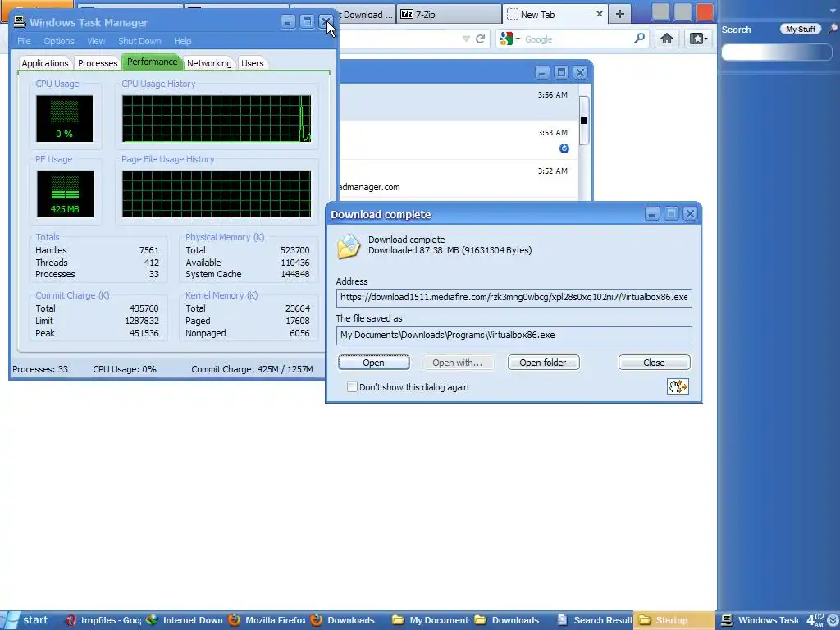Open a new Firefox tab with plus button
The image size is (840, 630).
[620, 15]
